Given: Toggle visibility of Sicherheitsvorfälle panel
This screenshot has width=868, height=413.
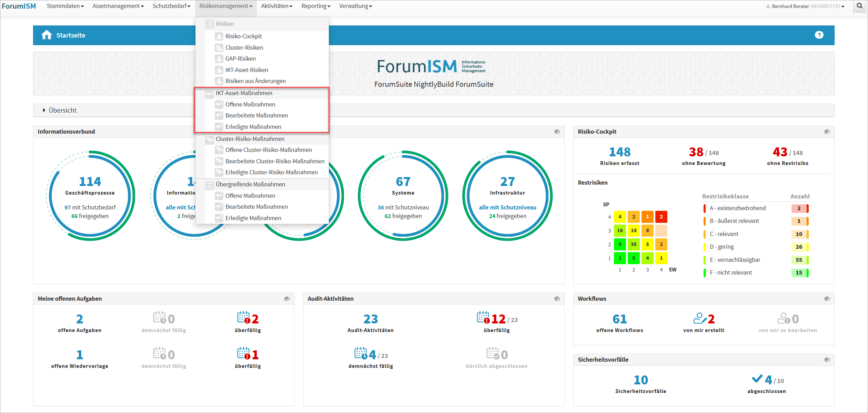Looking at the screenshot, I should click(827, 360).
